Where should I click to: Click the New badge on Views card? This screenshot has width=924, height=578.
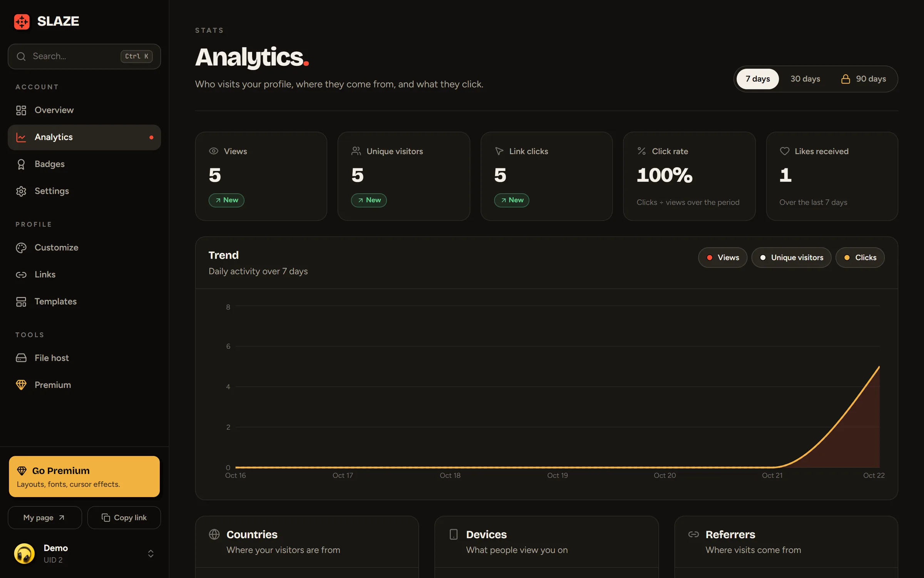click(226, 200)
